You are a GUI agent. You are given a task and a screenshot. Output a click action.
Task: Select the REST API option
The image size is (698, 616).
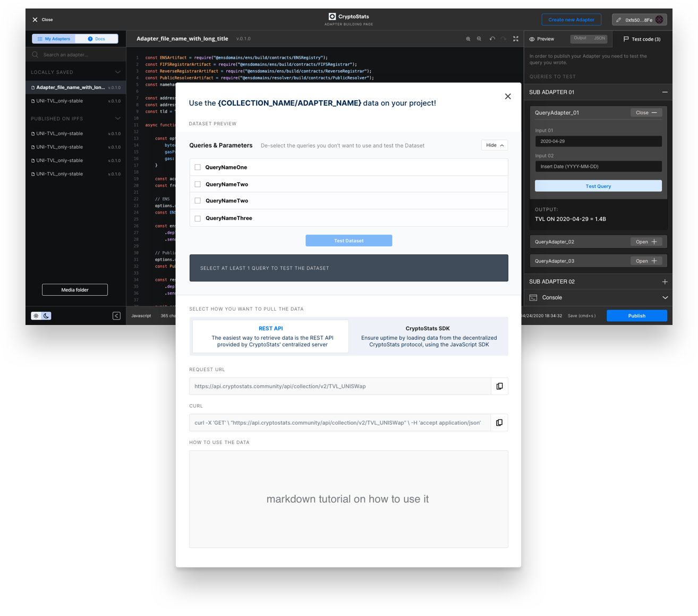[x=270, y=336]
